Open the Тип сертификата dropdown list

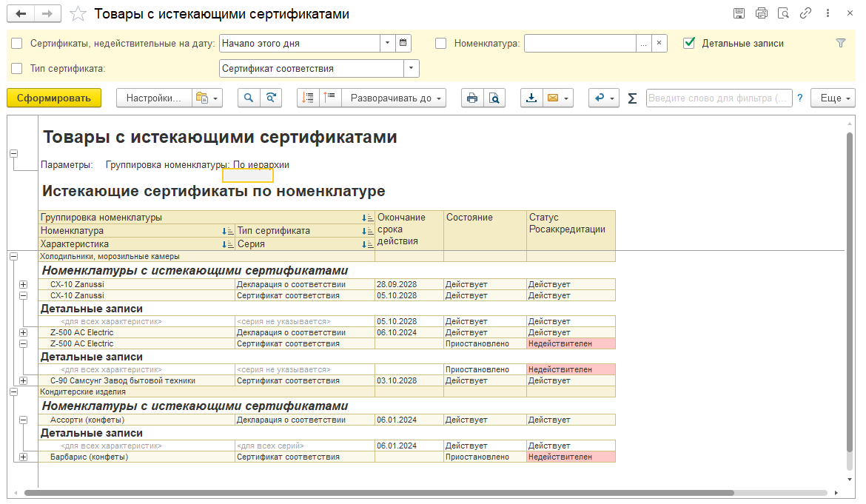pos(411,69)
